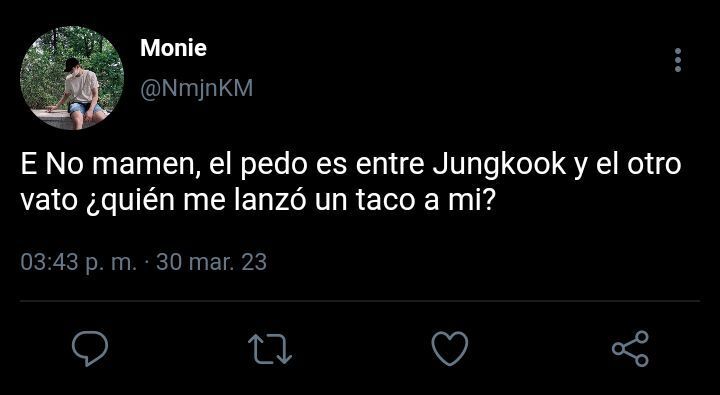Open the share icon options
The height and width of the screenshot is (395, 720).
[630, 349]
